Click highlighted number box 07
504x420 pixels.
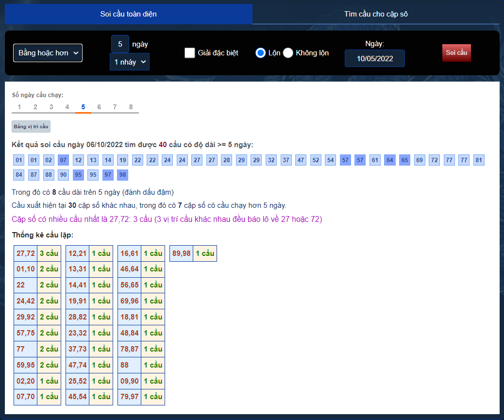(63, 160)
